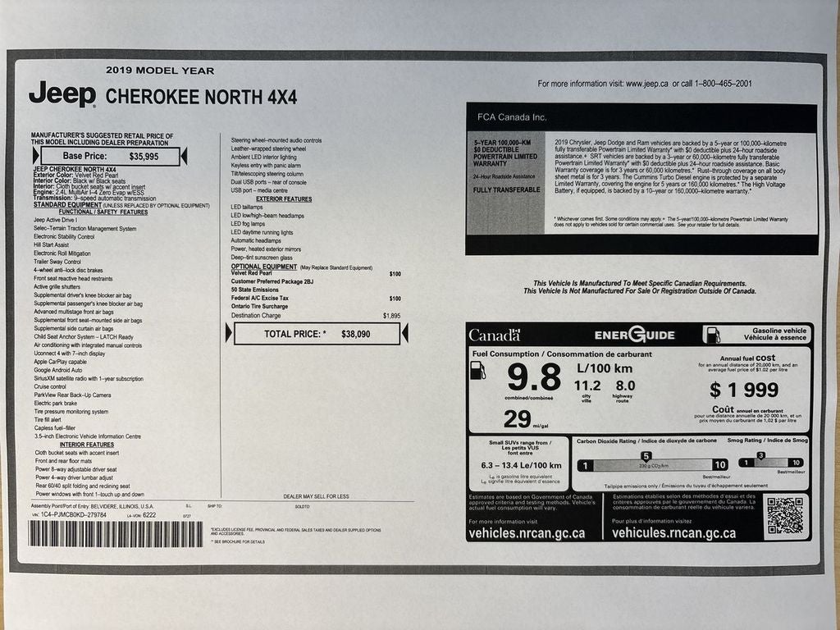
Task: Click the Uconnect 4 with 7-inch display line
Action: pos(69,354)
